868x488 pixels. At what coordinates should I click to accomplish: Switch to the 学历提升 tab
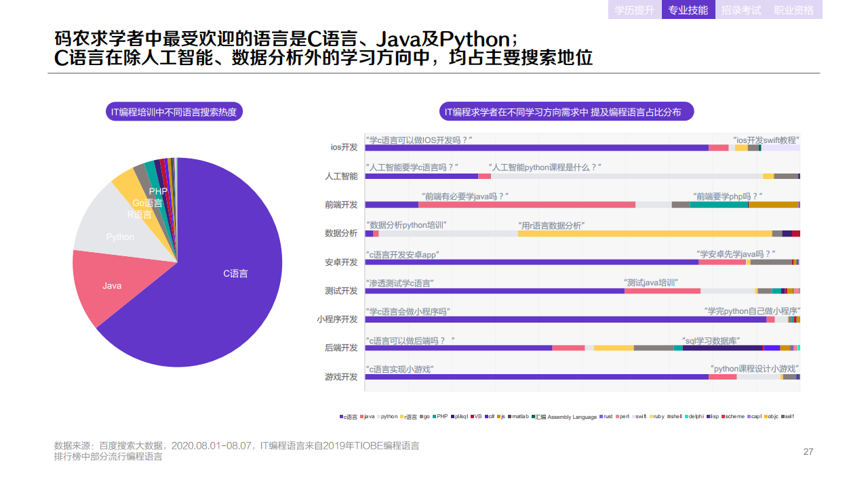pos(633,10)
